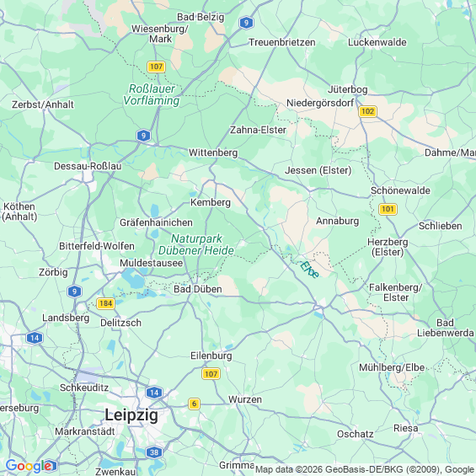Select the Bad Düben town label
The height and width of the screenshot is (476, 476).
coord(198,289)
